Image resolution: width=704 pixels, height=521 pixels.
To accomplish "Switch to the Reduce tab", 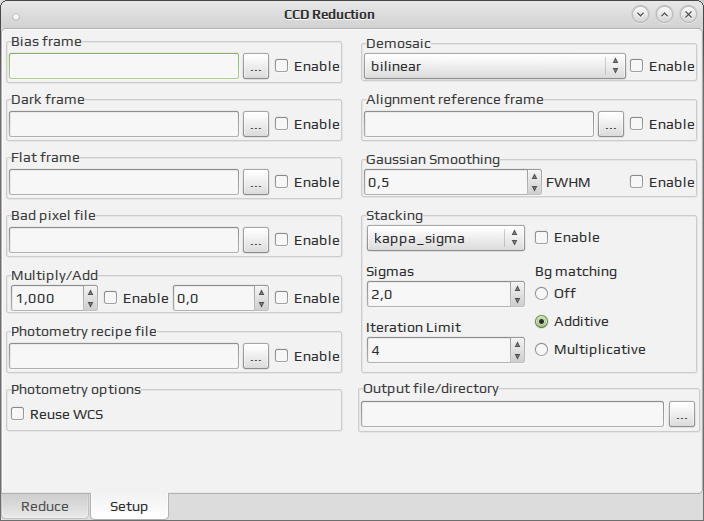I will click(x=45, y=507).
